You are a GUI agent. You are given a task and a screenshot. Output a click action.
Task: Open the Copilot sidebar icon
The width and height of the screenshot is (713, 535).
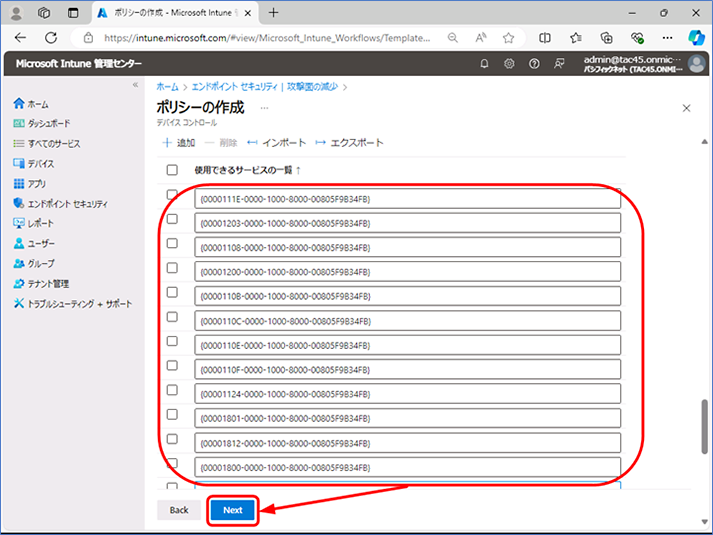pyautogui.click(x=696, y=38)
